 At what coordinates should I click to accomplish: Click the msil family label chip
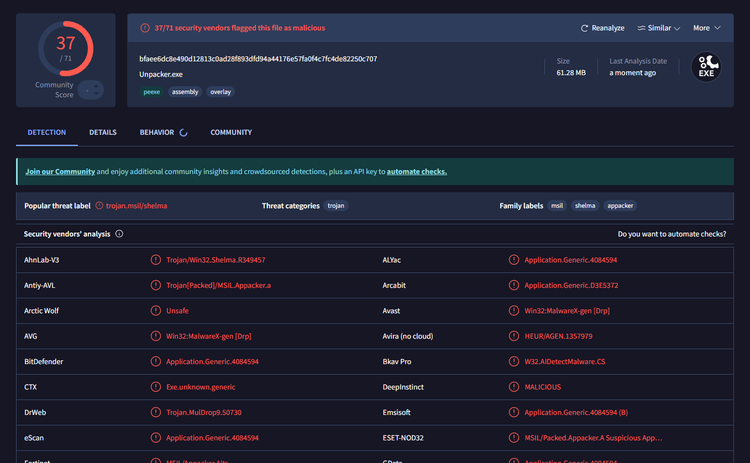557,206
